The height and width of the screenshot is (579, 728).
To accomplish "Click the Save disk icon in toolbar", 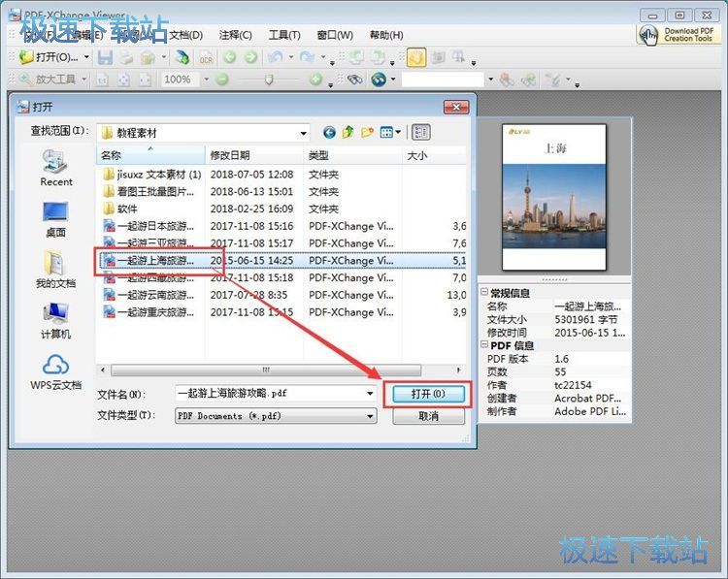I will coord(105,57).
